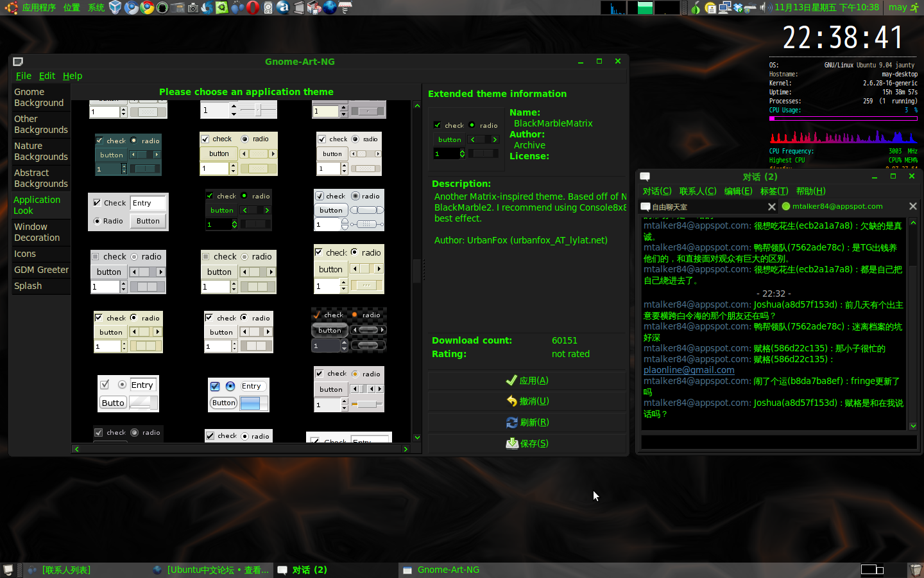The width and height of the screenshot is (924, 578).
Task: Open 编辑(E) menu in chat window
Action: tap(738, 191)
